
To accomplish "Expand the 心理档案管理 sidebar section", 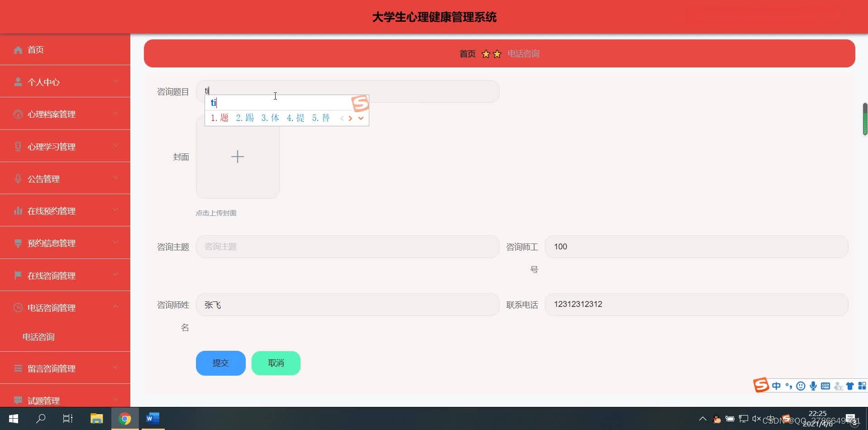I will [115, 114].
